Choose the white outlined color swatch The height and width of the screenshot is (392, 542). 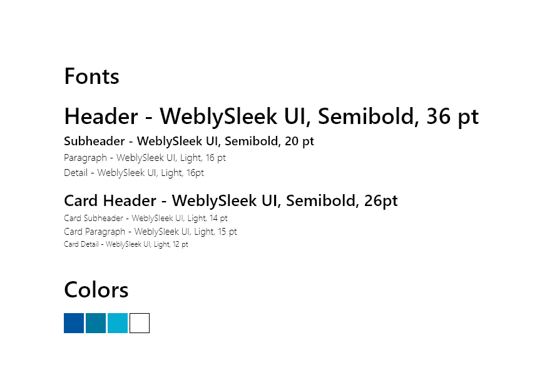point(140,322)
